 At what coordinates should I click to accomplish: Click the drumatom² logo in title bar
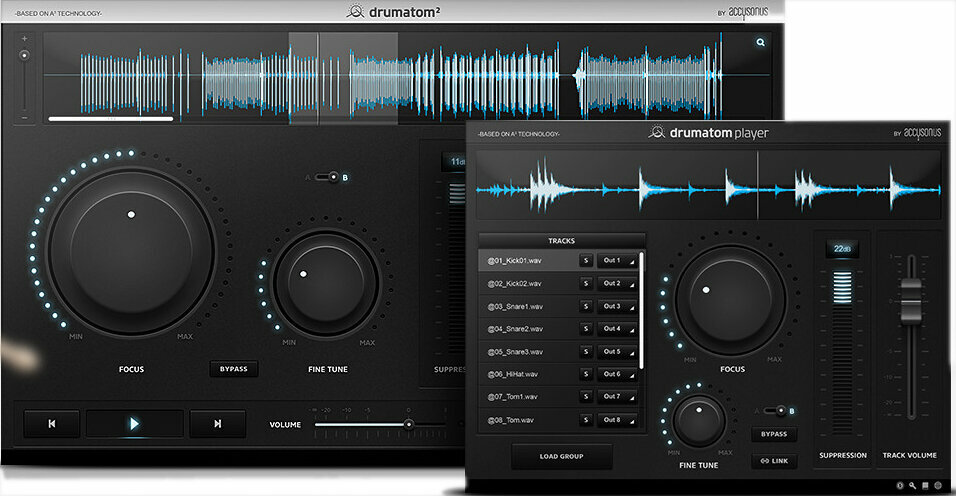(x=393, y=12)
